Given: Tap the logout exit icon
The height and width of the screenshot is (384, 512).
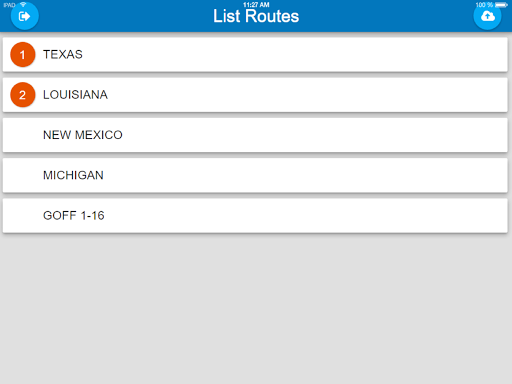Looking at the screenshot, I should (x=24, y=16).
